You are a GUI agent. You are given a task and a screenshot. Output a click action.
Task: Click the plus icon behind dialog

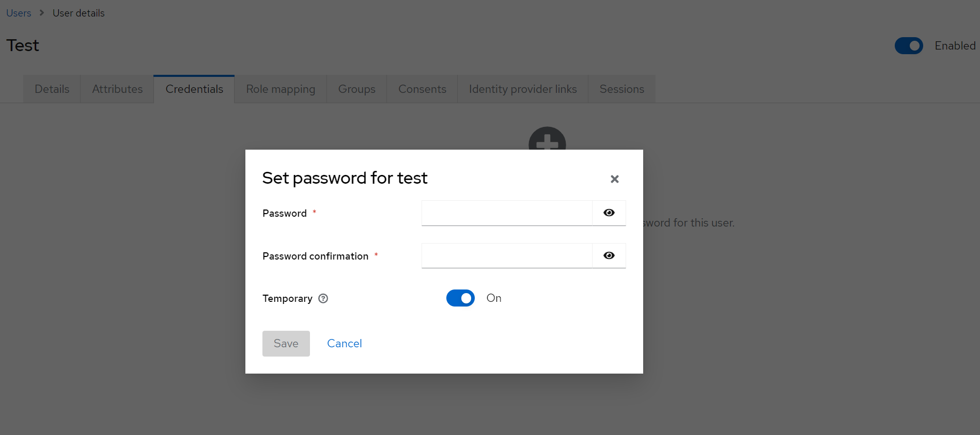547,138
